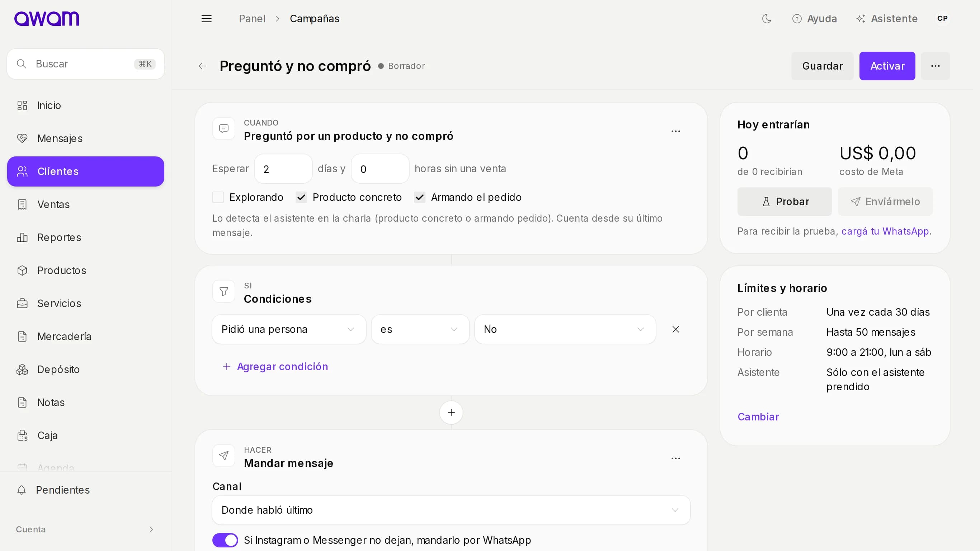This screenshot has height=551, width=980.
Task: Open the Canal Donde habló último dropdown
Action: click(x=451, y=510)
